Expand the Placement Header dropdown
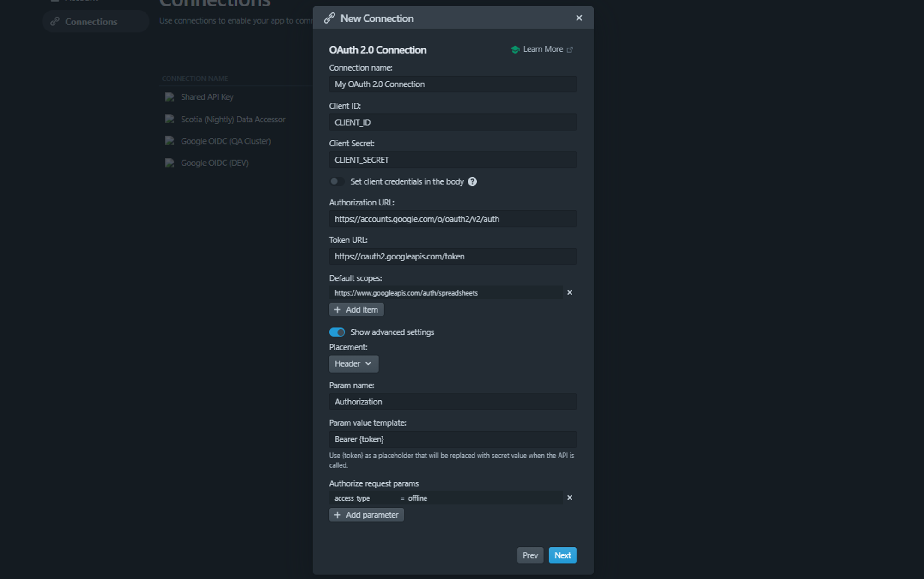The width and height of the screenshot is (924, 579). (353, 363)
